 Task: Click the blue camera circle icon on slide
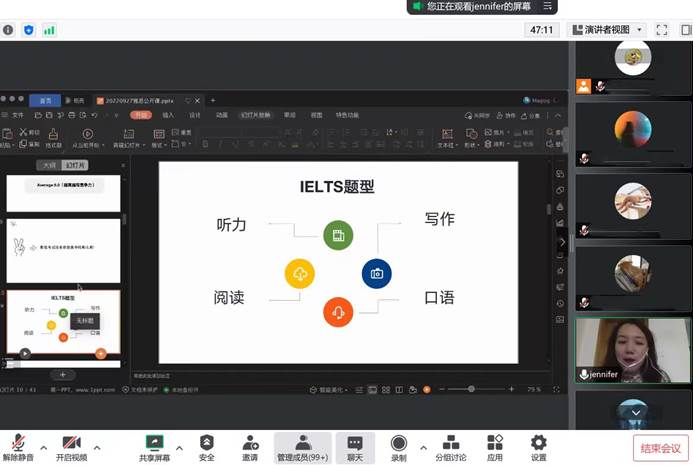tap(377, 274)
